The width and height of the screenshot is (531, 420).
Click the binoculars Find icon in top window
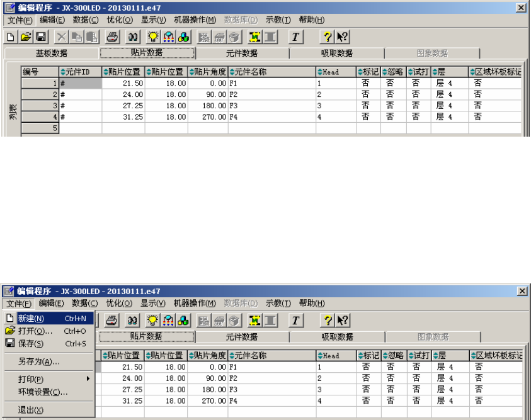(133, 37)
